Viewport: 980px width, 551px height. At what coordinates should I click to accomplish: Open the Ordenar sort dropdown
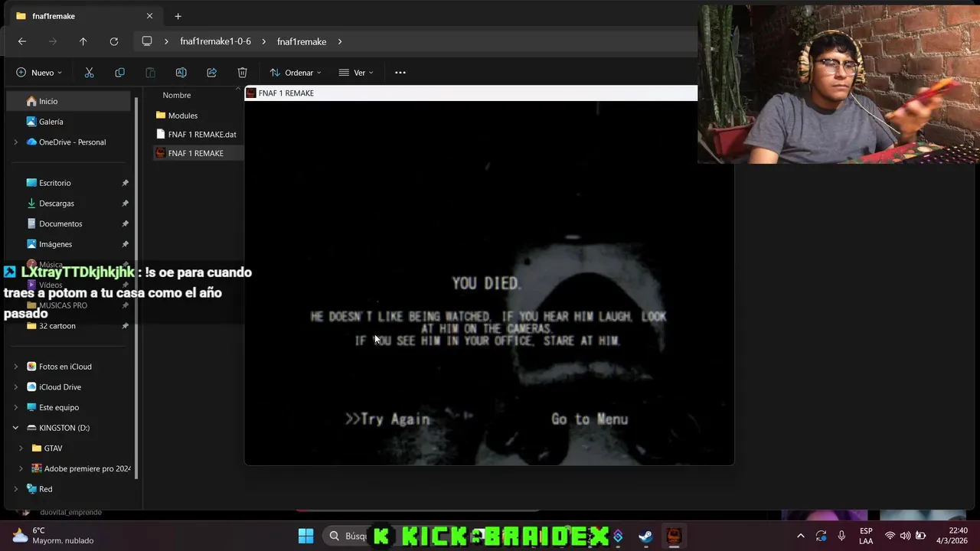pos(296,73)
